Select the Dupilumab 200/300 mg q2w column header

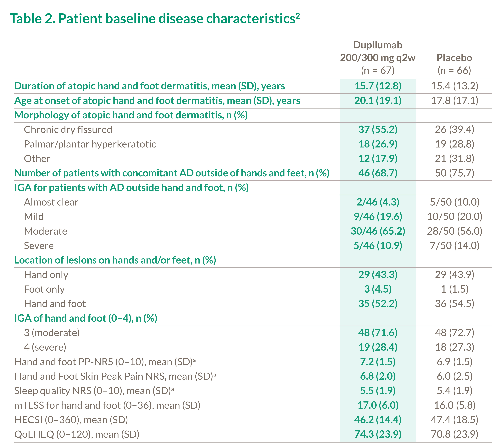coord(378,58)
